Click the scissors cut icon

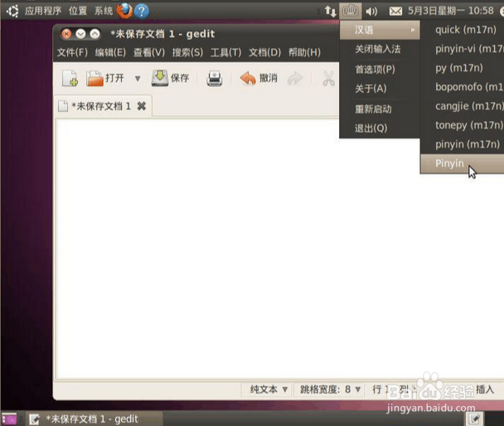click(328, 79)
